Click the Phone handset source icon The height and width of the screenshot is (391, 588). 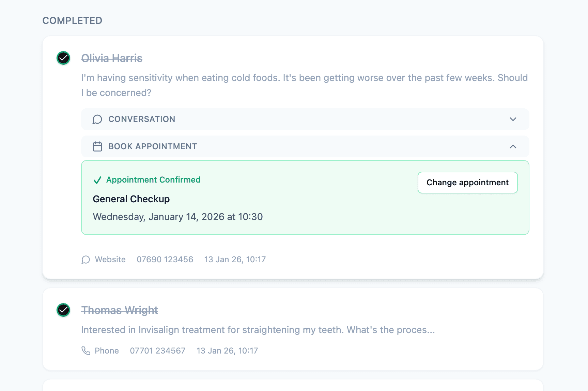(86, 351)
